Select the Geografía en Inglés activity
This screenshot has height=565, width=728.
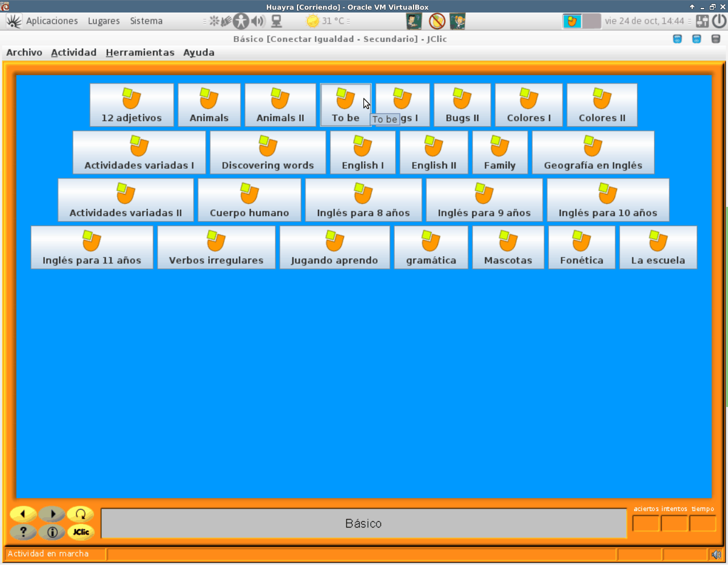coord(593,152)
